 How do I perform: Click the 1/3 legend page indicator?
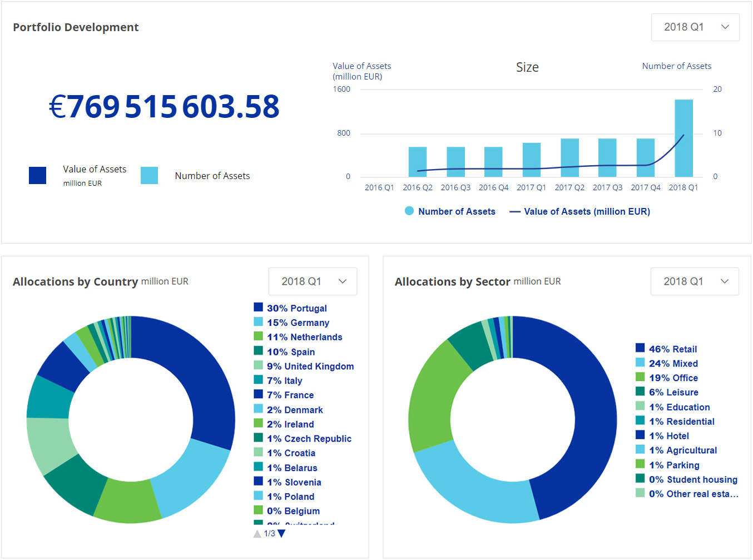[x=269, y=533]
